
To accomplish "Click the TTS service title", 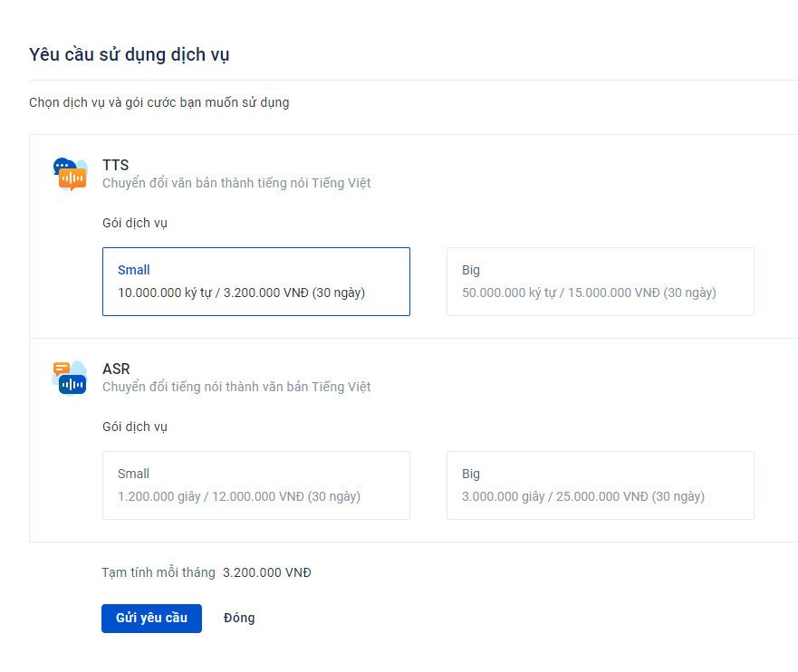I will point(116,165).
